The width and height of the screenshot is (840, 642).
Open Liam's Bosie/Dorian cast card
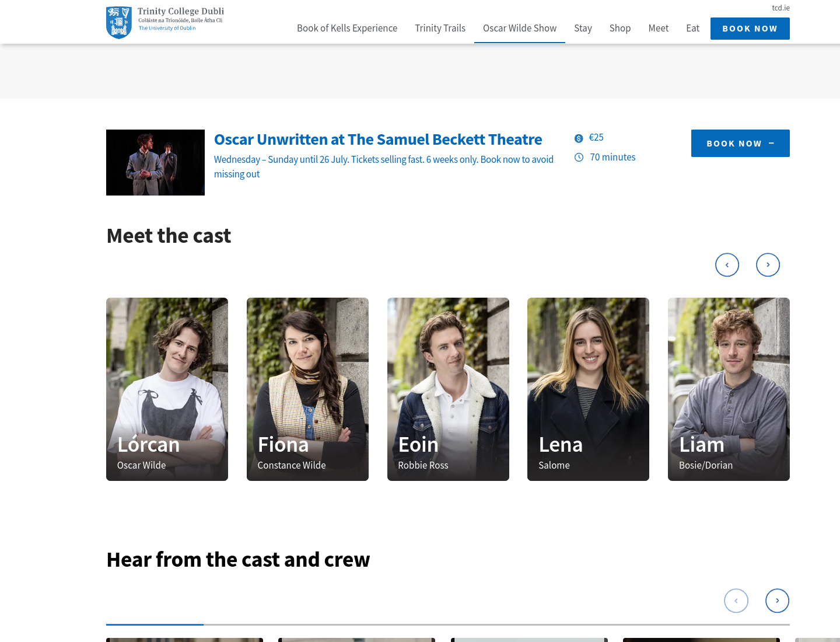(729, 389)
